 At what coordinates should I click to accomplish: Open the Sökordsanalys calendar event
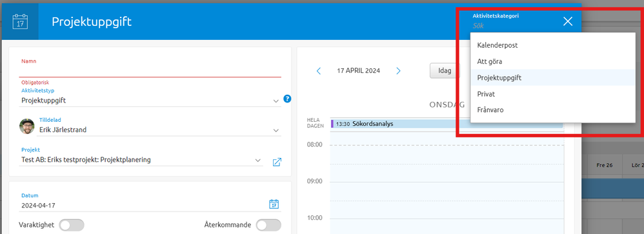447,124
